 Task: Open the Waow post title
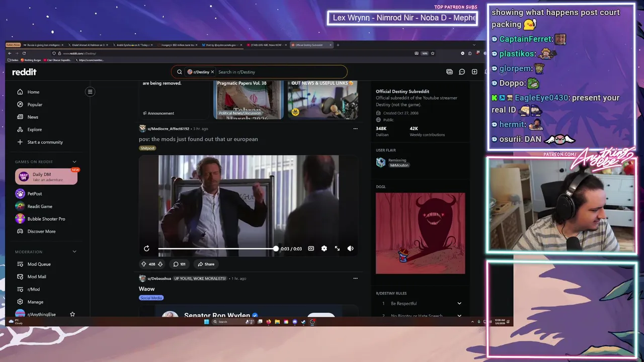[147, 289]
